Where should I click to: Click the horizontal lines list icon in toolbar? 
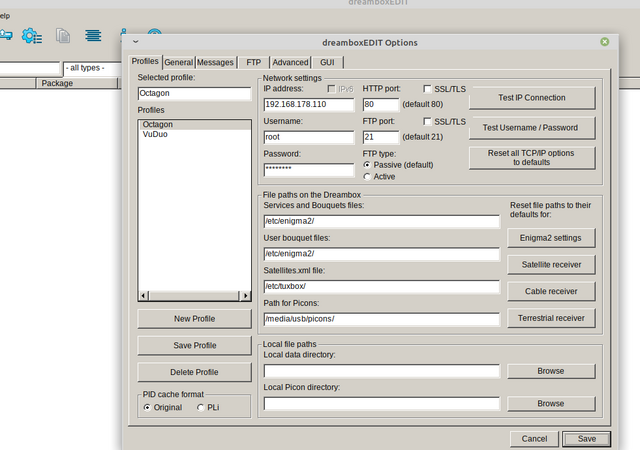pyautogui.click(x=93, y=36)
